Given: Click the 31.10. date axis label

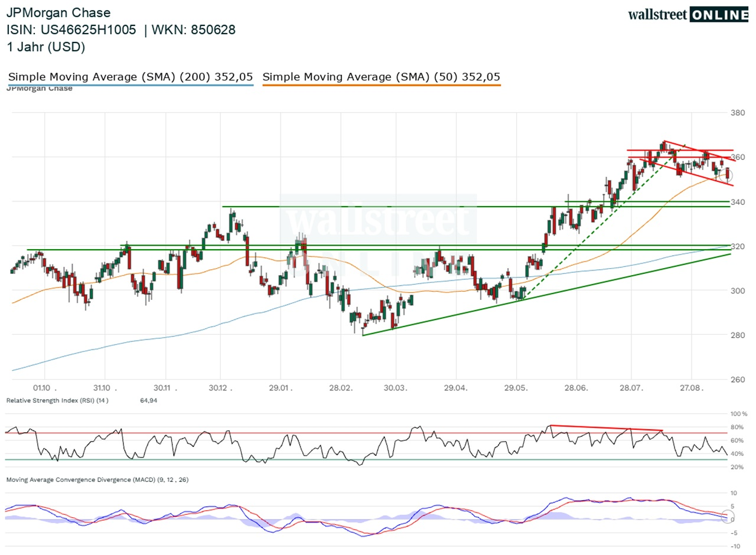Looking at the screenshot, I should pyautogui.click(x=105, y=388).
